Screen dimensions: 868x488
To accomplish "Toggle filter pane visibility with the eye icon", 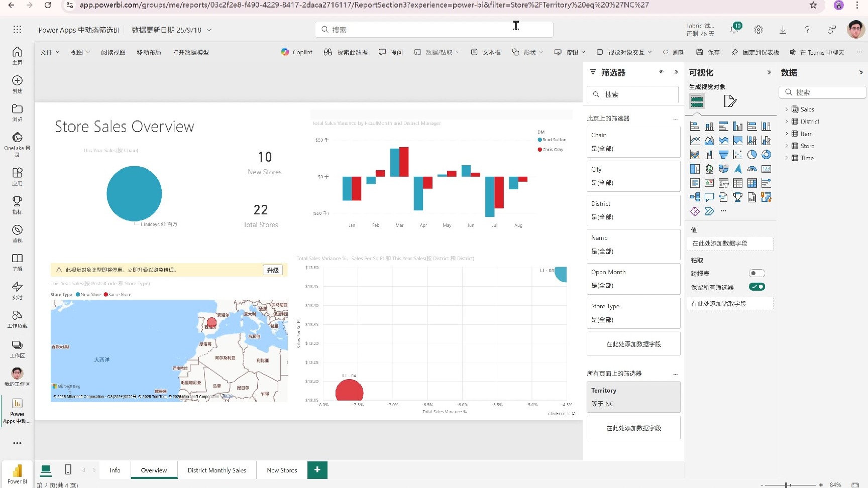I will click(x=661, y=72).
